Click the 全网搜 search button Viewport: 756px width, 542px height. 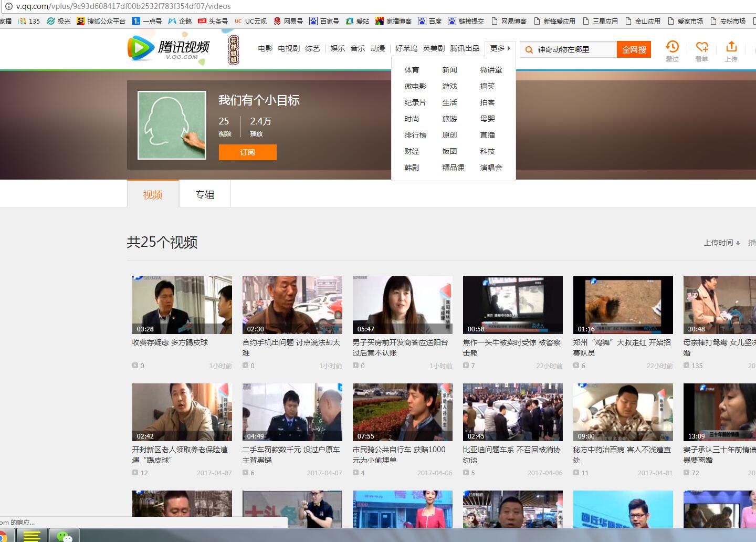[x=634, y=49]
